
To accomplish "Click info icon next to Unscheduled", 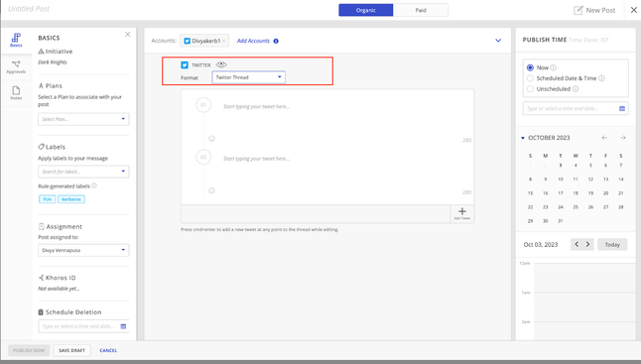I will click(x=576, y=89).
